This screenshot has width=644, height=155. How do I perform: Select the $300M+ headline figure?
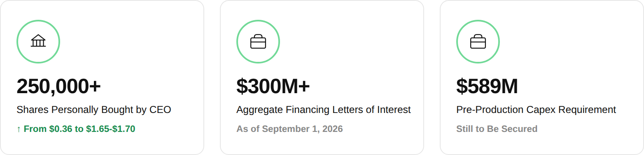(273, 86)
